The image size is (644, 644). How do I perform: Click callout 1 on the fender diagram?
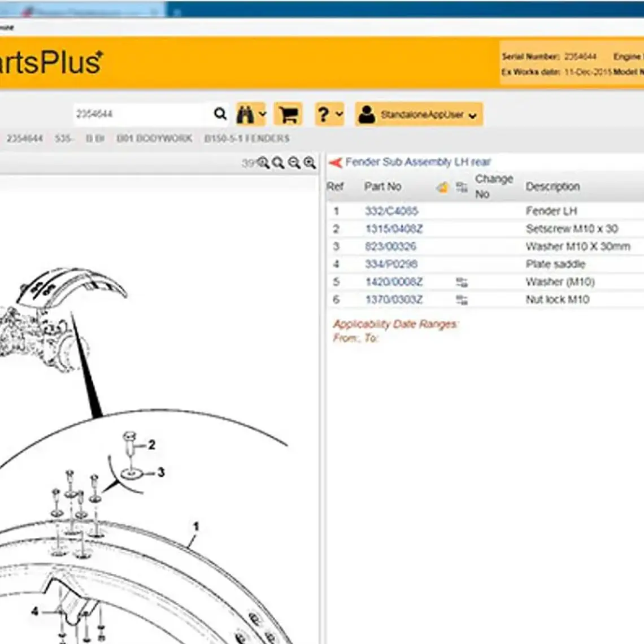pyautogui.click(x=196, y=526)
